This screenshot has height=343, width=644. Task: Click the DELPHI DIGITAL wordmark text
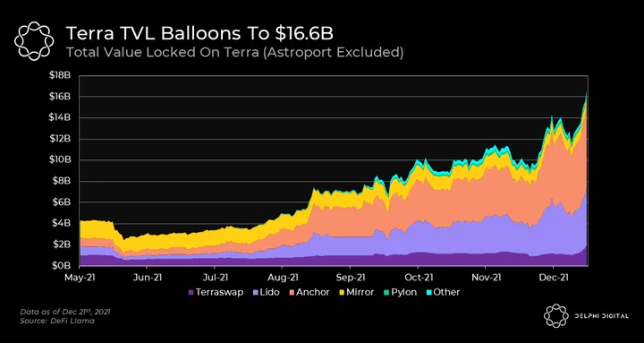click(x=601, y=316)
